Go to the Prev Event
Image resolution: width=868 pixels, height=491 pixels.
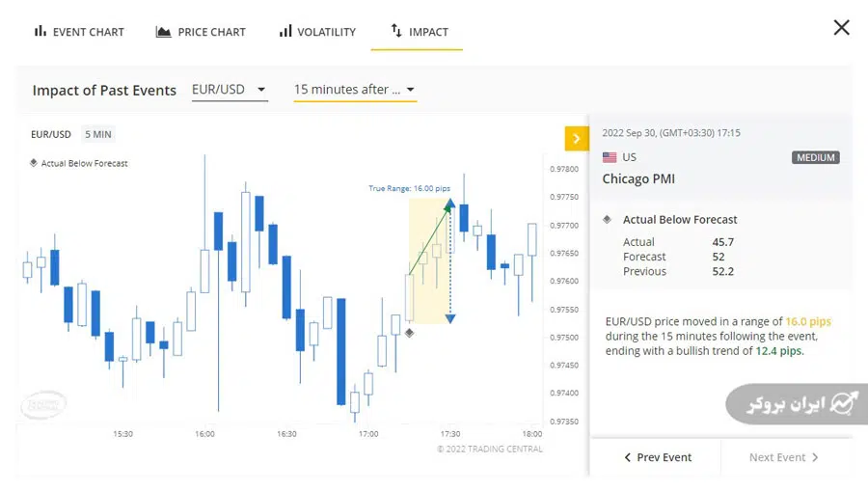[x=658, y=457]
